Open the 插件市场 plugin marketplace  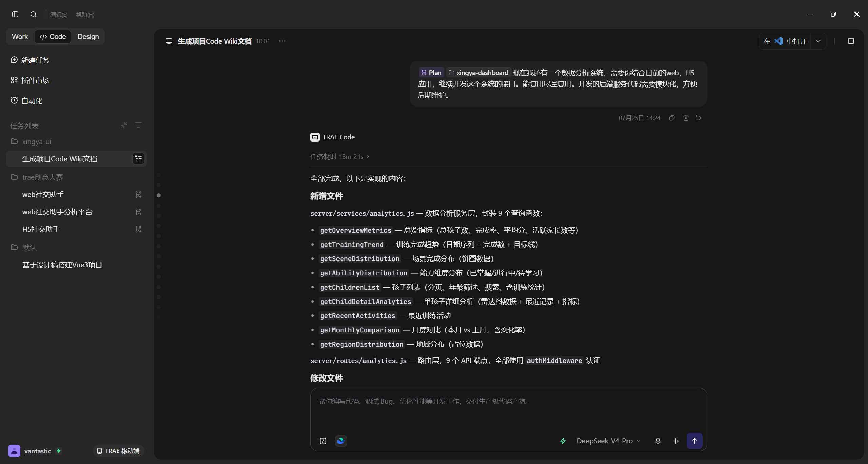[x=30, y=80]
